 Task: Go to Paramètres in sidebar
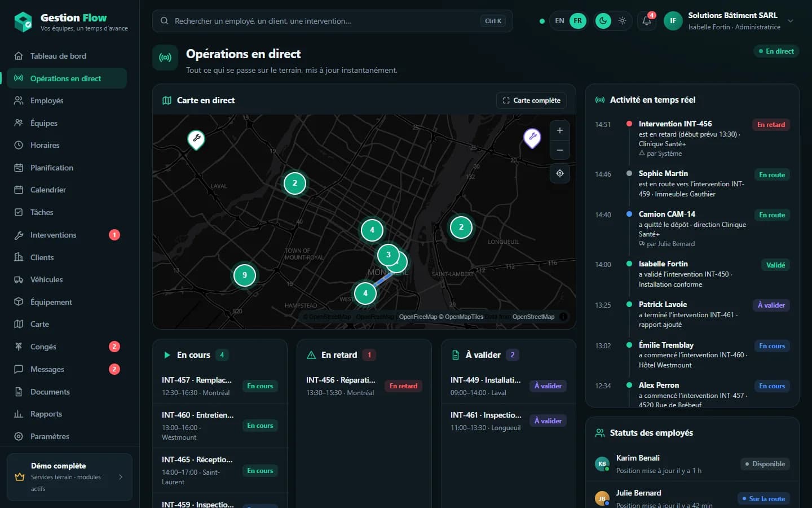67,436
